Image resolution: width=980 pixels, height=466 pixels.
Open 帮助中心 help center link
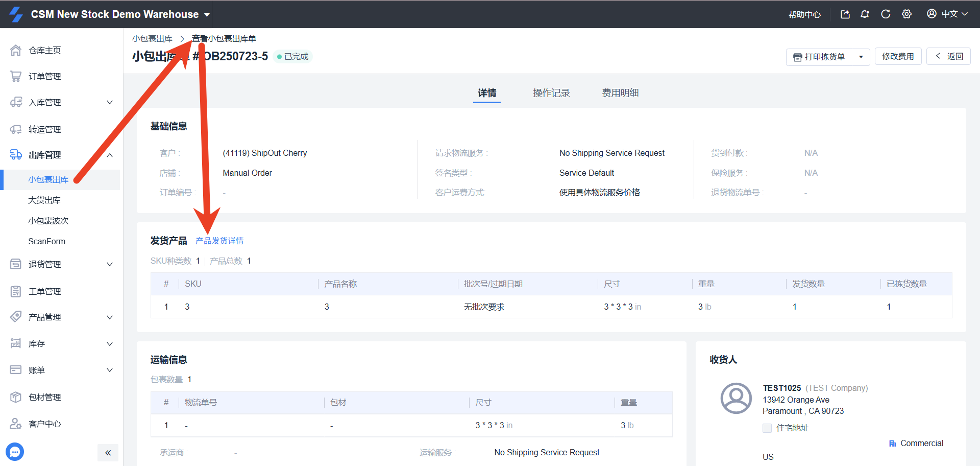[804, 14]
